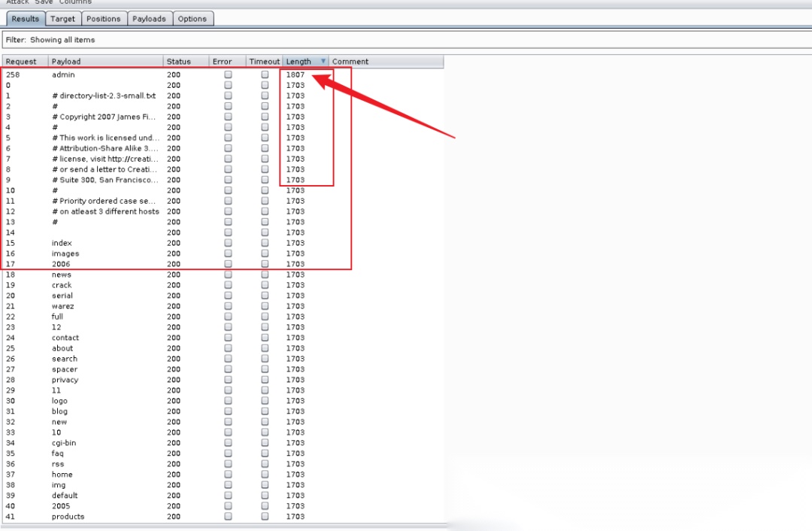Select the privacy payload row

point(223,380)
